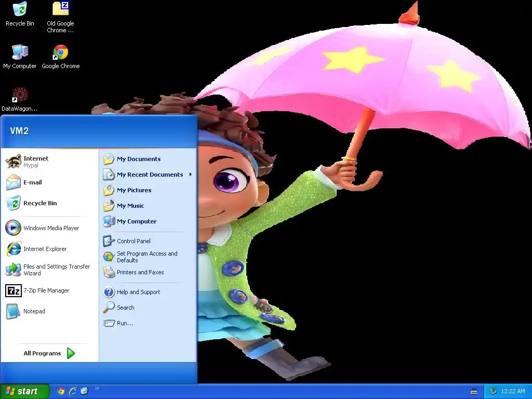Expand All Programs green arrow
The image size is (532, 399).
[x=71, y=353]
